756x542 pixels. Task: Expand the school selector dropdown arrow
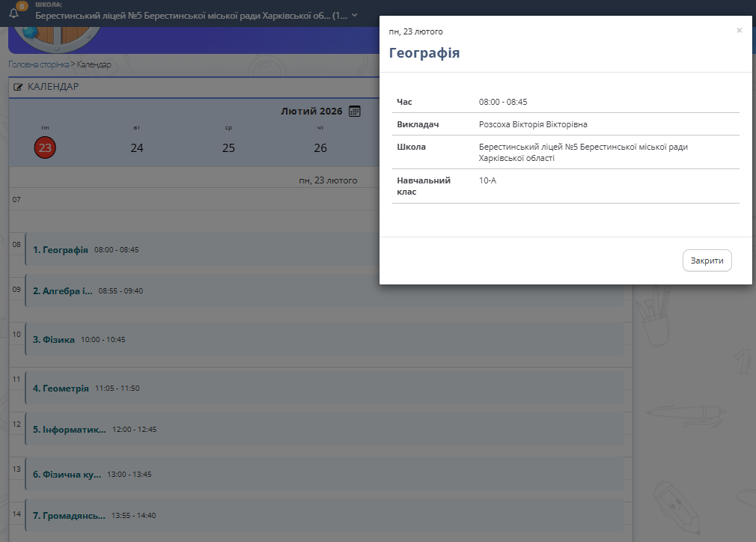(x=355, y=15)
